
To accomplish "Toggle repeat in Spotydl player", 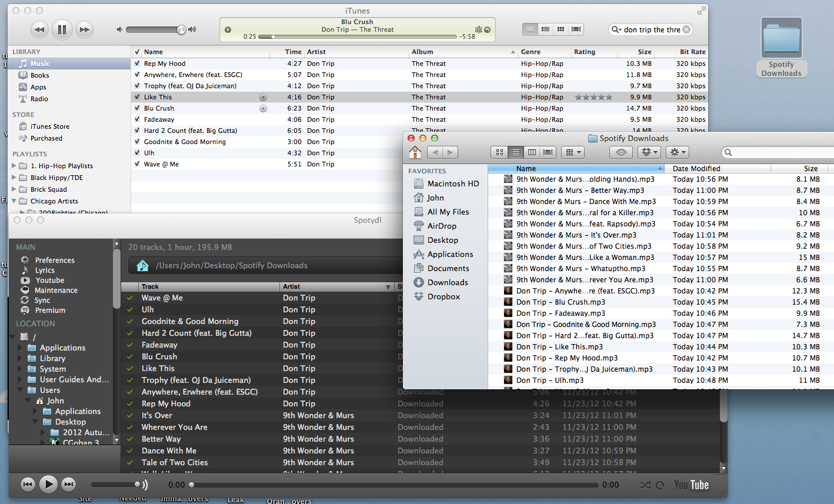I will [660, 485].
